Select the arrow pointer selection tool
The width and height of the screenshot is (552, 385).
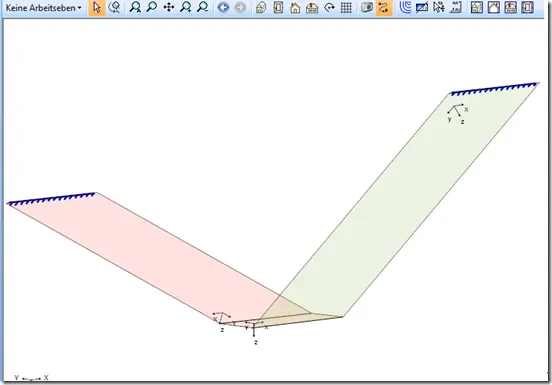coord(97,8)
